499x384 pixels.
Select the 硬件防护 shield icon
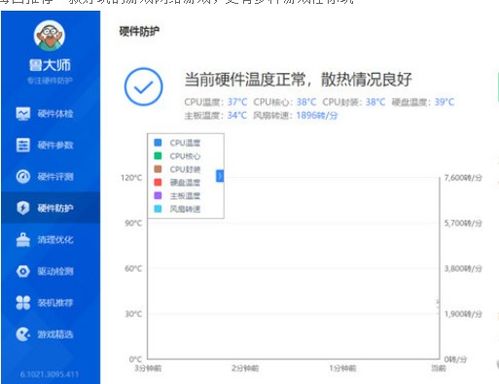pos(23,208)
